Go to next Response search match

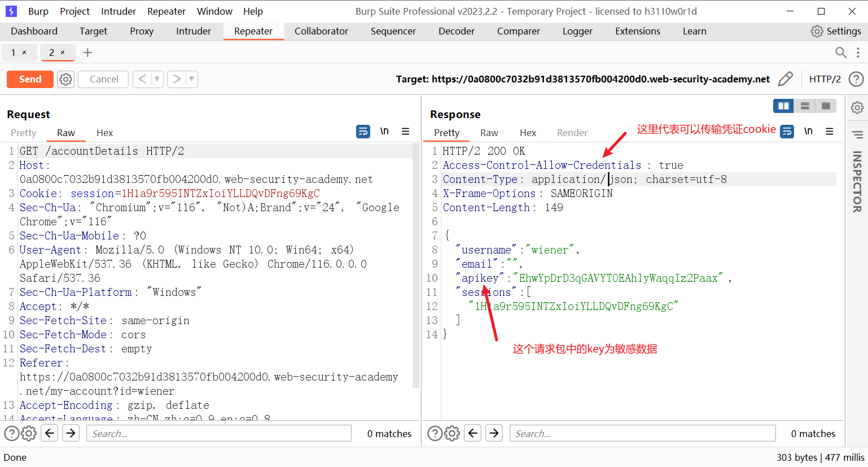[494, 433]
